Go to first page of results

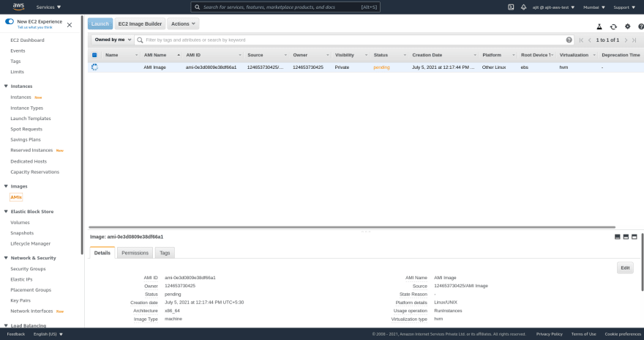pos(581,40)
